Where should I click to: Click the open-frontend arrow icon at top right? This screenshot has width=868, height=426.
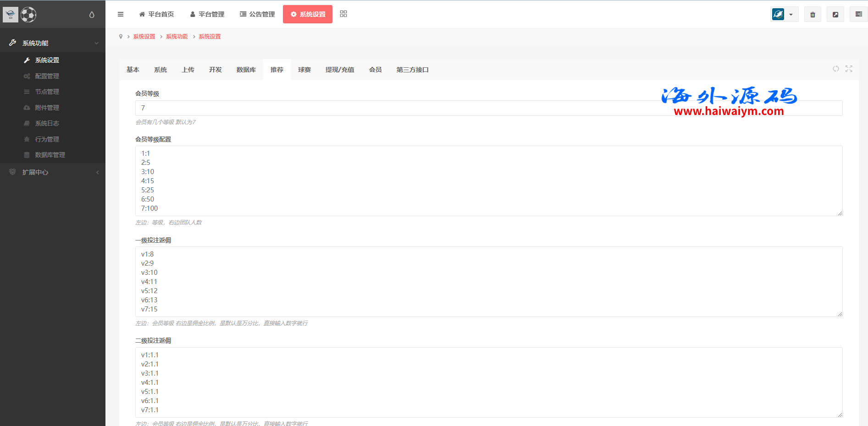(x=835, y=15)
